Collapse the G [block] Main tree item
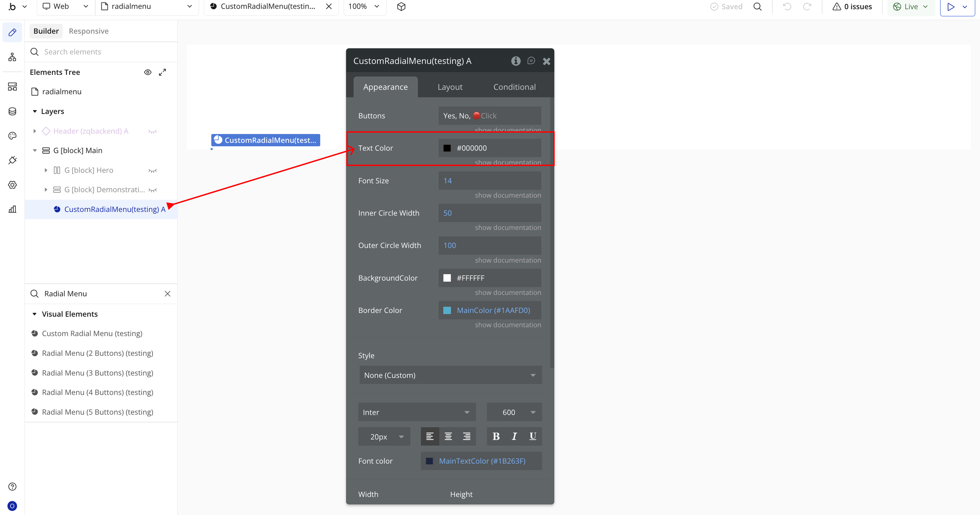 [x=35, y=151]
